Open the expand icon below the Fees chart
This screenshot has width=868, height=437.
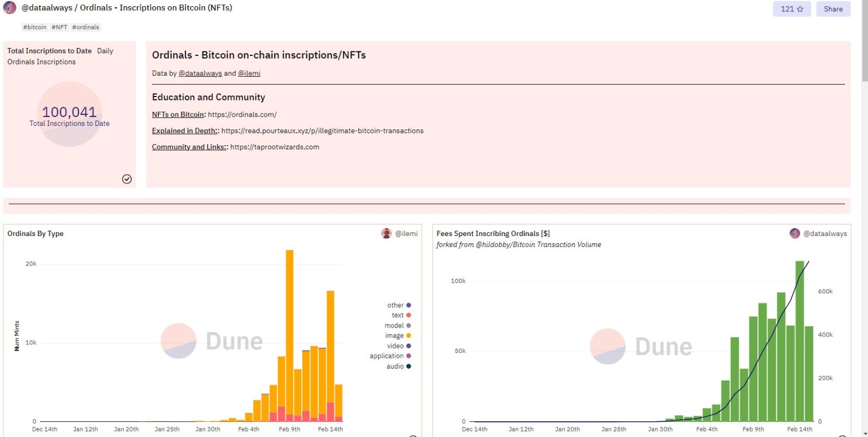point(842,435)
